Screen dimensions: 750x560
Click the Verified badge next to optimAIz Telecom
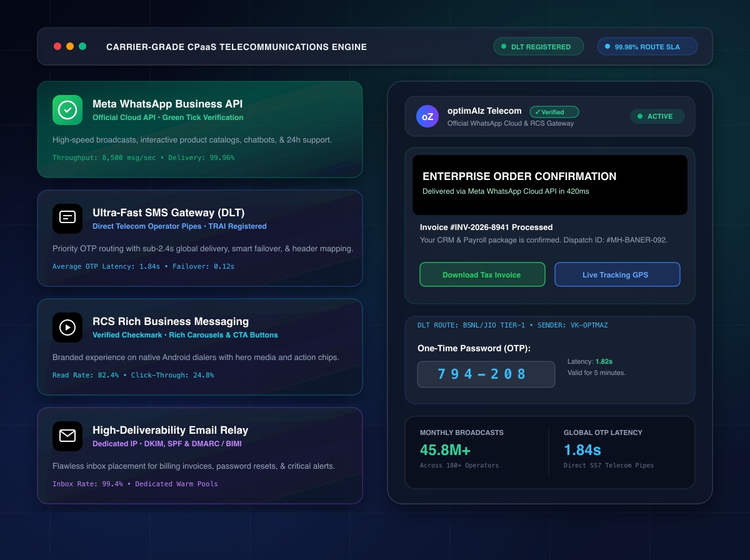(x=554, y=112)
